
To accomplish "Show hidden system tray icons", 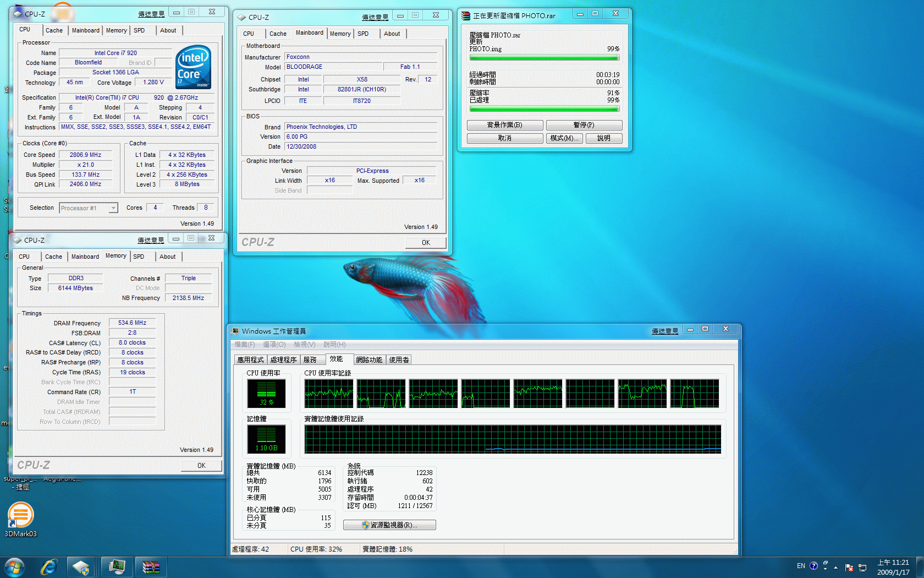I will [836, 568].
